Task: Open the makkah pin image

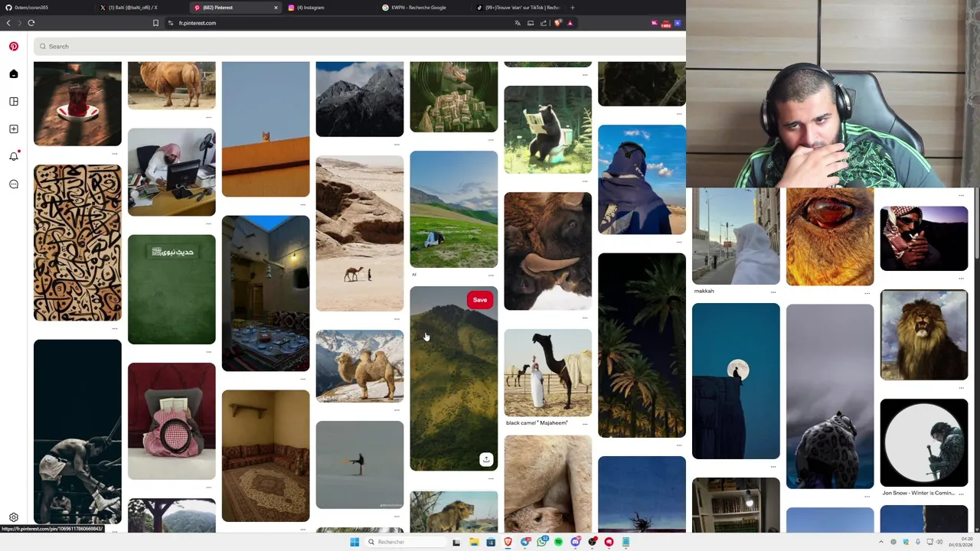Action: coord(736,236)
